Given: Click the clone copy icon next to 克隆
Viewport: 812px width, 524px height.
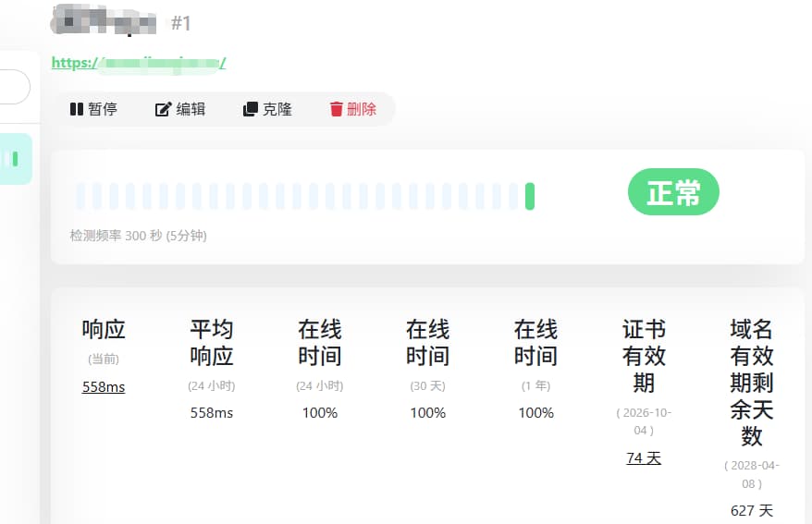Looking at the screenshot, I should click(250, 109).
